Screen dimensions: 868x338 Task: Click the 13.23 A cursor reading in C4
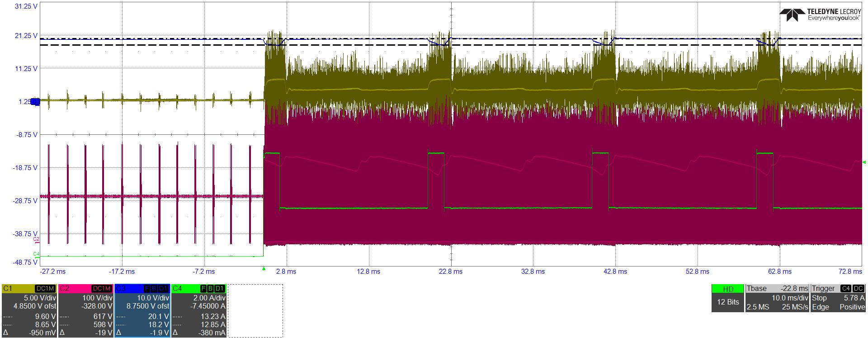pos(213,316)
